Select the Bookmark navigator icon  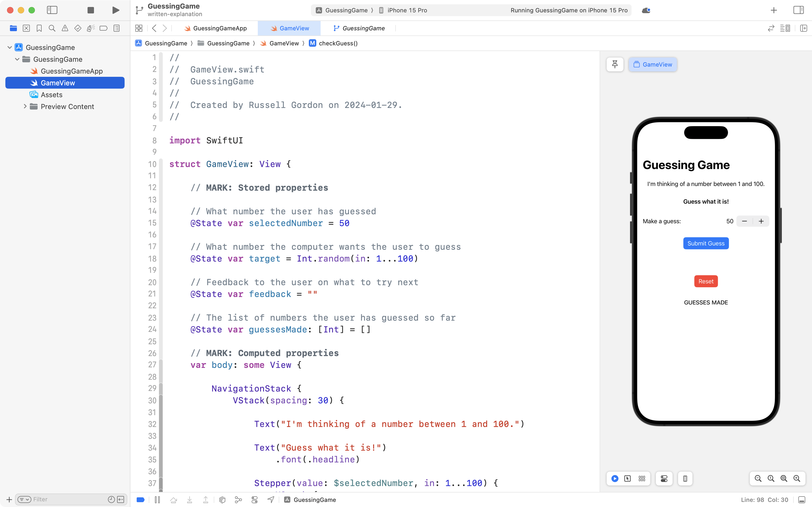[39, 28]
